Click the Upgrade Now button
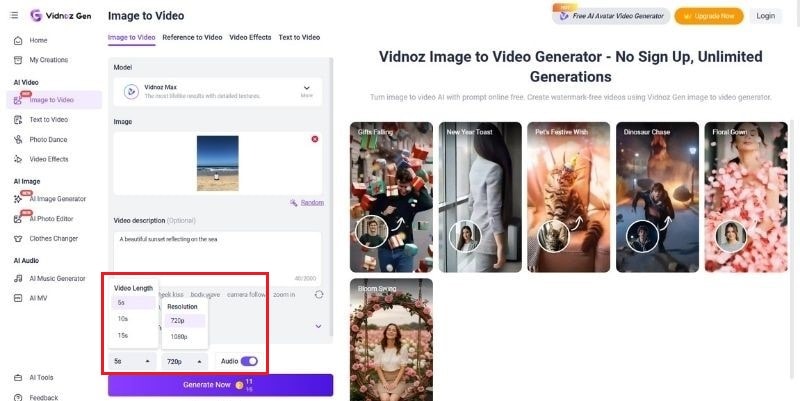This screenshot has width=800, height=401. pos(709,16)
